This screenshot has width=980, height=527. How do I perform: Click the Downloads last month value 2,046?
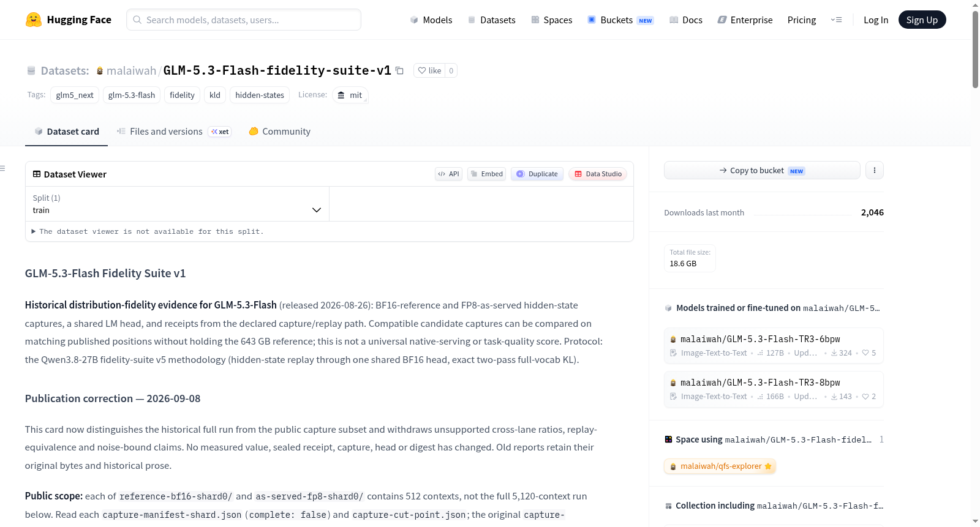click(x=872, y=212)
